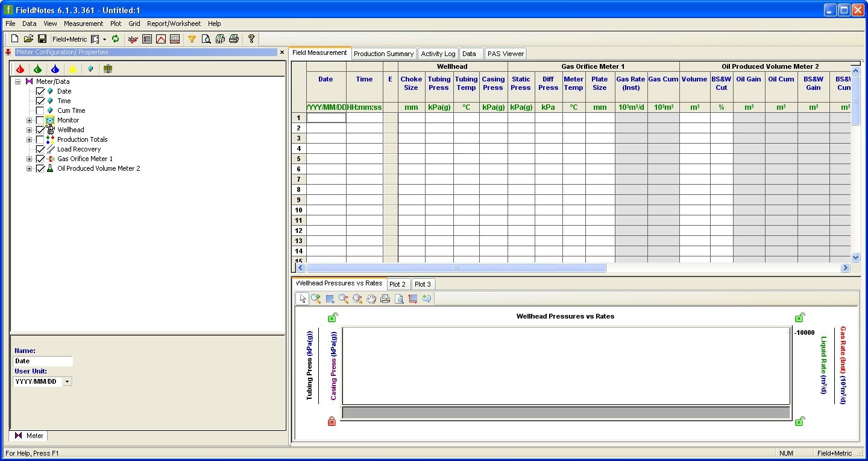Save the file with the floppy disk icon
This screenshot has height=461, width=868.
(x=42, y=39)
